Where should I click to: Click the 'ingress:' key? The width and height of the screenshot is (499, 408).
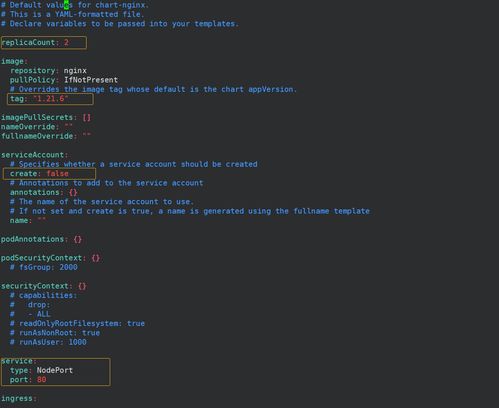19,398
